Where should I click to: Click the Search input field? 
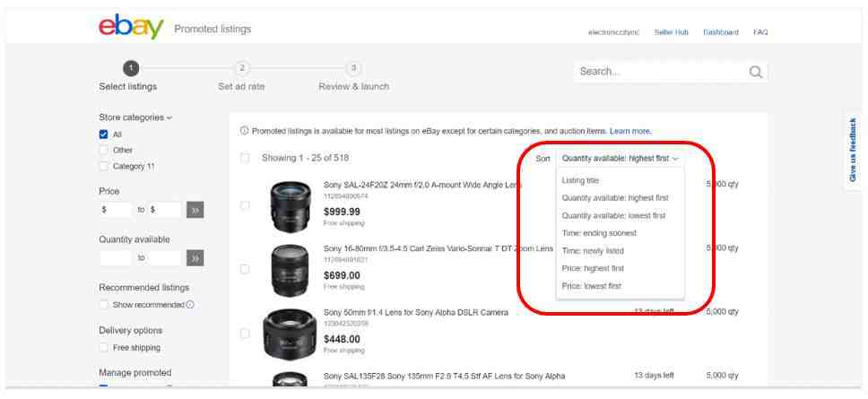click(659, 72)
